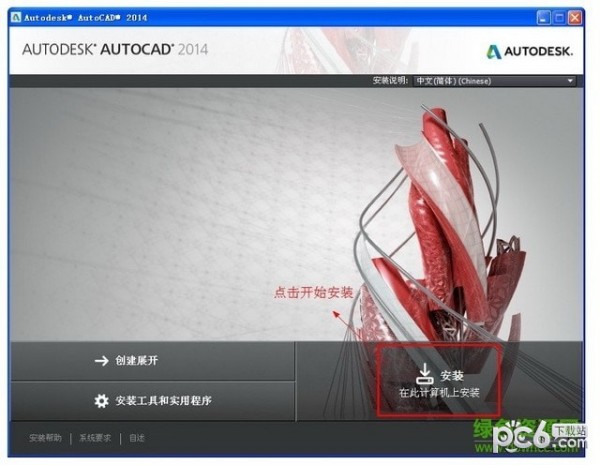Click the 创建展开 button label
The height and width of the screenshot is (465, 600).
[x=137, y=361]
